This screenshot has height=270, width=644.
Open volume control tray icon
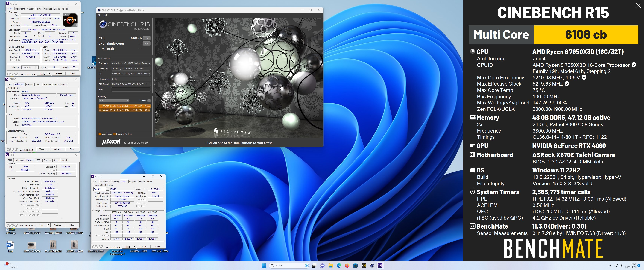pos(620,265)
